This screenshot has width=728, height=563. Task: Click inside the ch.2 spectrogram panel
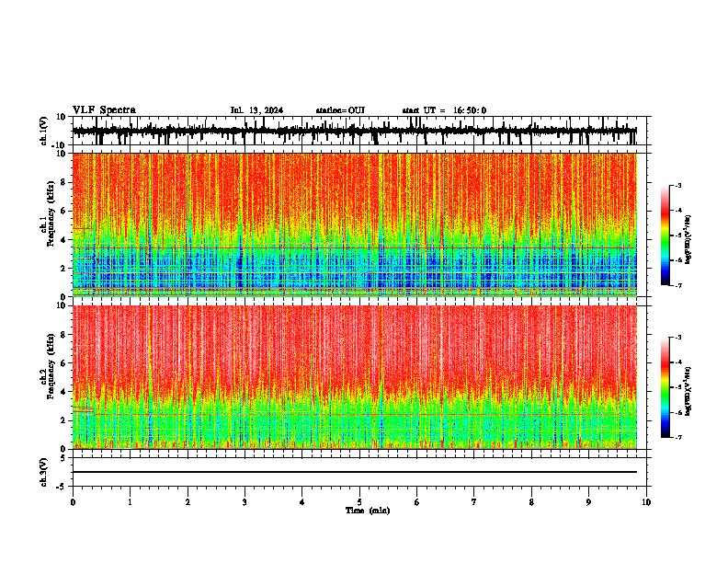pos(354,377)
